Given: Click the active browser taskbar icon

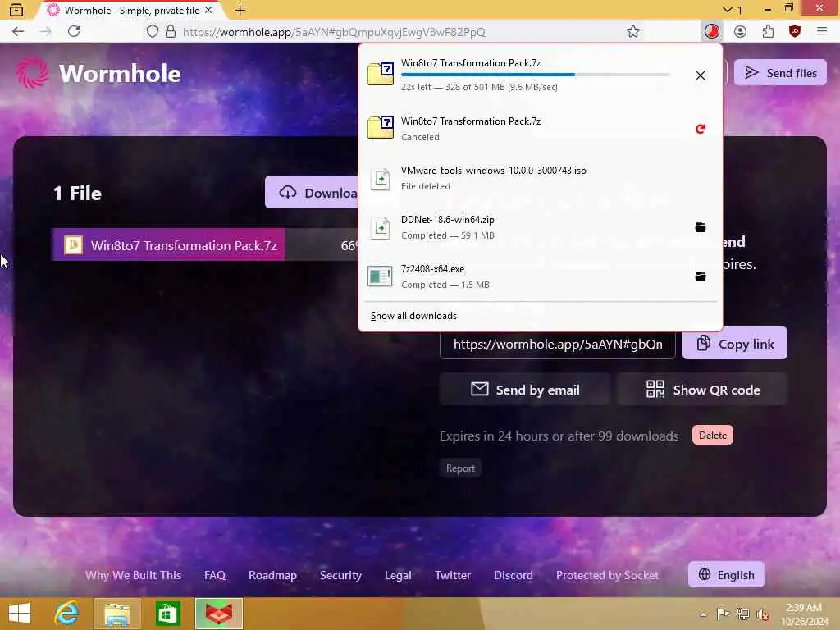Looking at the screenshot, I should pos(218,614).
